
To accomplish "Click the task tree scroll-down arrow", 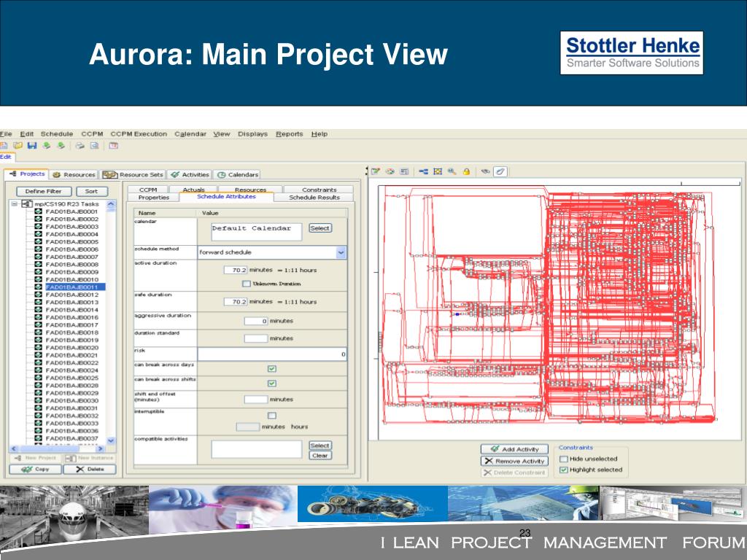I will click(111, 441).
